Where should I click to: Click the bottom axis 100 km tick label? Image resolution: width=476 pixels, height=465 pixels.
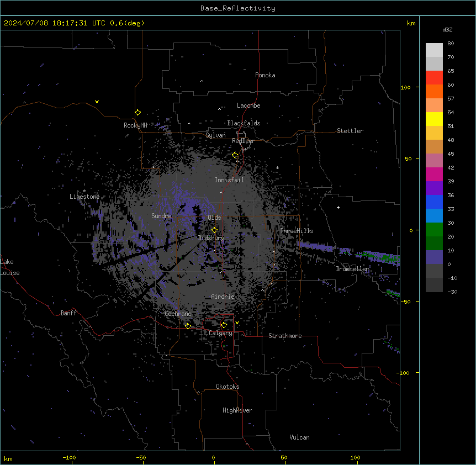pyautogui.click(x=355, y=457)
